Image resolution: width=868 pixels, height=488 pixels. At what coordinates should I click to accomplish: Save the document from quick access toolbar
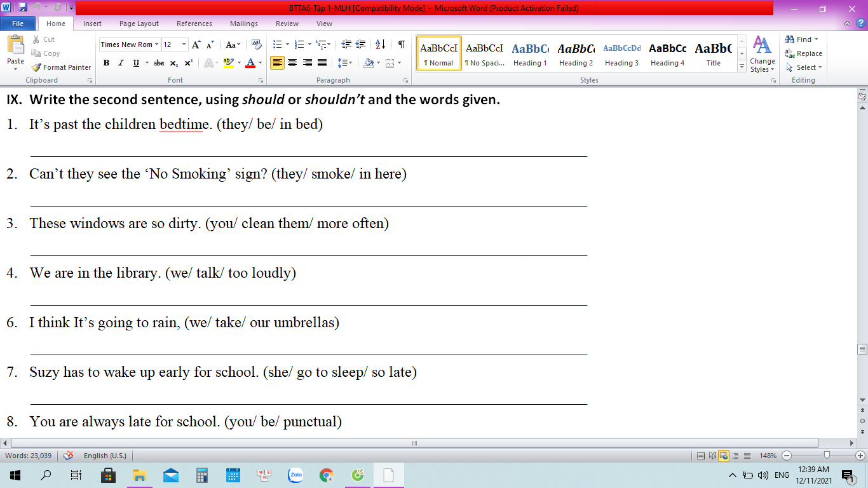(23, 8)
